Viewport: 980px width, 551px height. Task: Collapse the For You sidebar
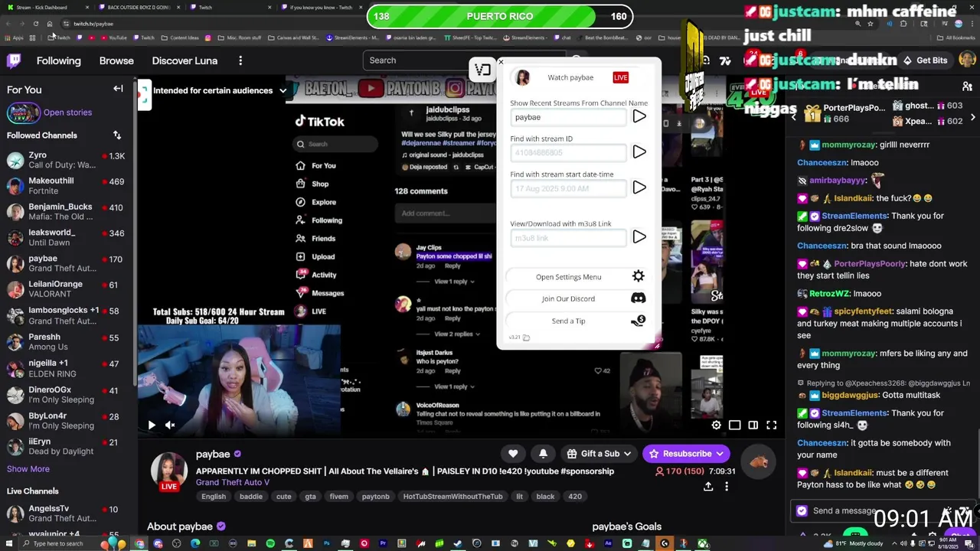118,89
